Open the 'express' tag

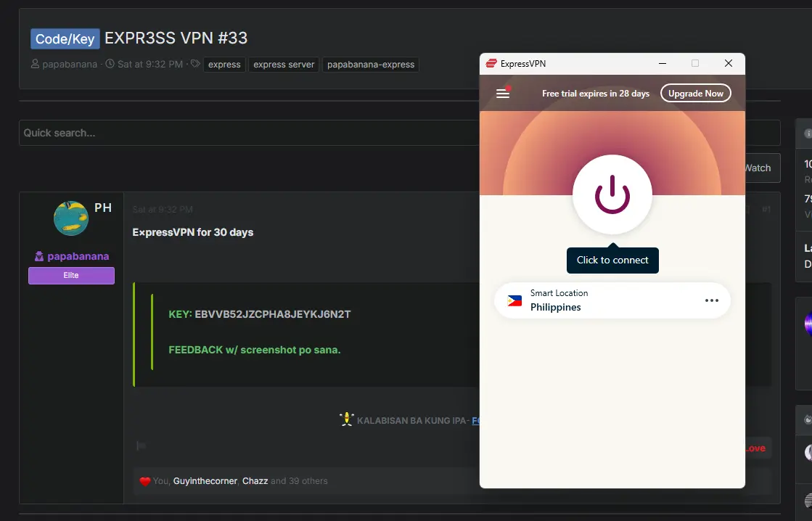coord(224,65)
